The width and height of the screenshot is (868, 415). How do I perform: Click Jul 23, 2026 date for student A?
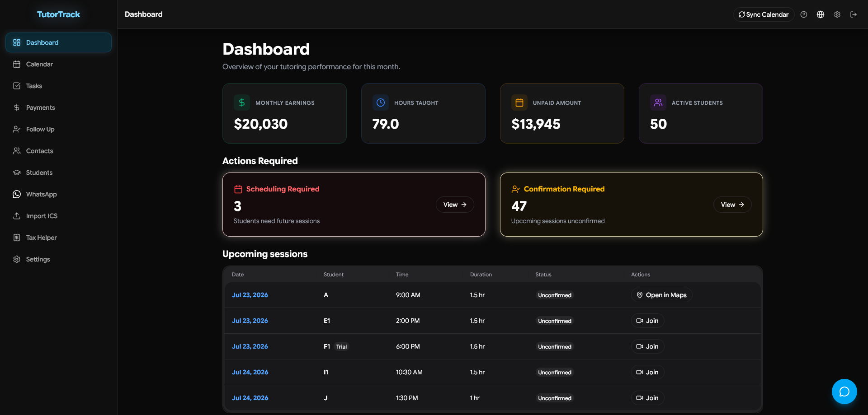(250, 295)
